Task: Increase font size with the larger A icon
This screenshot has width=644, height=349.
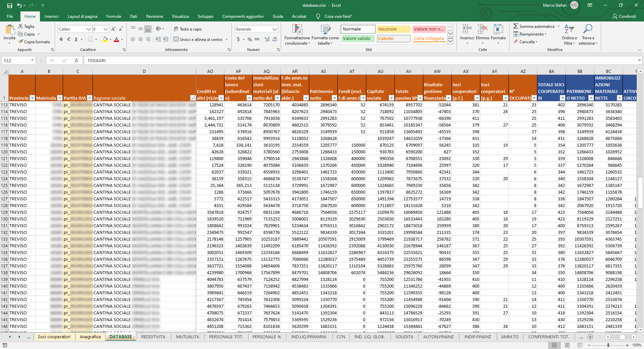Action: pyautogui.click(x=113, y=29)
